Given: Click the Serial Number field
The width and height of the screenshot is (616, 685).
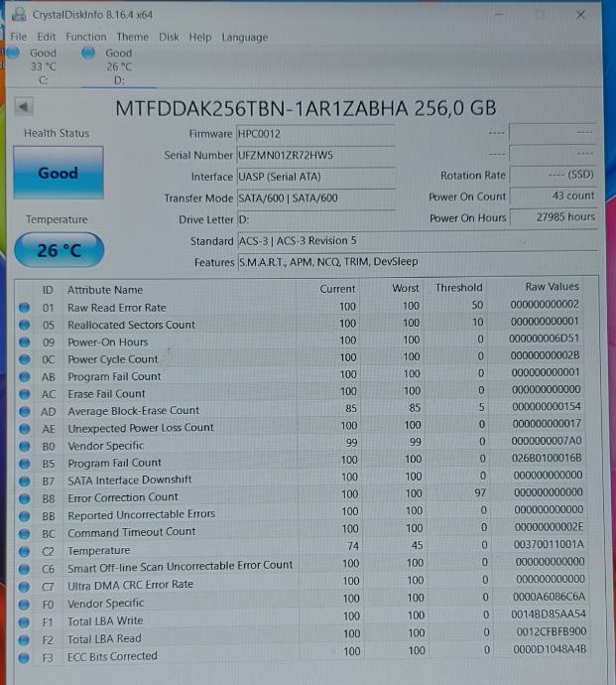Looking at the screenshot, I should pos(315,155).
